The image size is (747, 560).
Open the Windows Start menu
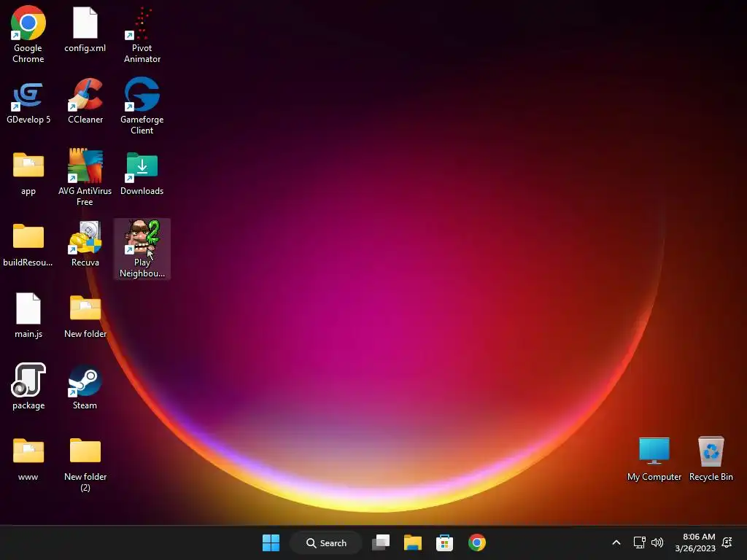pos(271,542)
